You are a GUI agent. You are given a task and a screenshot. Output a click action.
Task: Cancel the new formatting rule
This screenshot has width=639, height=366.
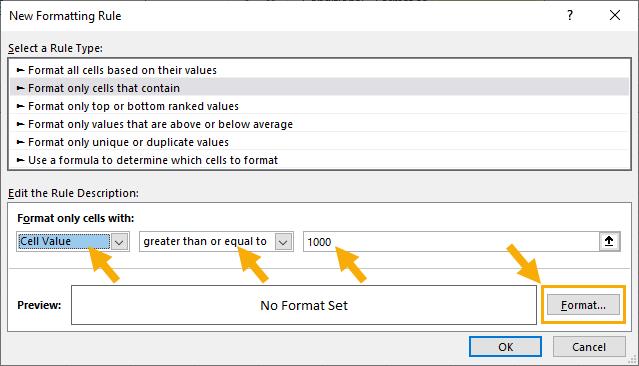pos(589,347)
